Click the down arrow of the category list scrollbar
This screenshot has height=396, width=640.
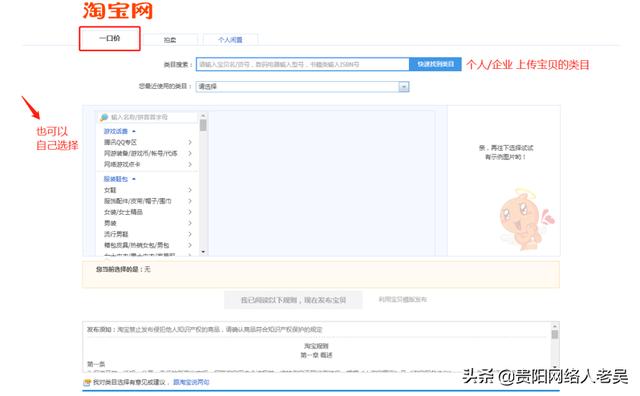coord(203,252)
